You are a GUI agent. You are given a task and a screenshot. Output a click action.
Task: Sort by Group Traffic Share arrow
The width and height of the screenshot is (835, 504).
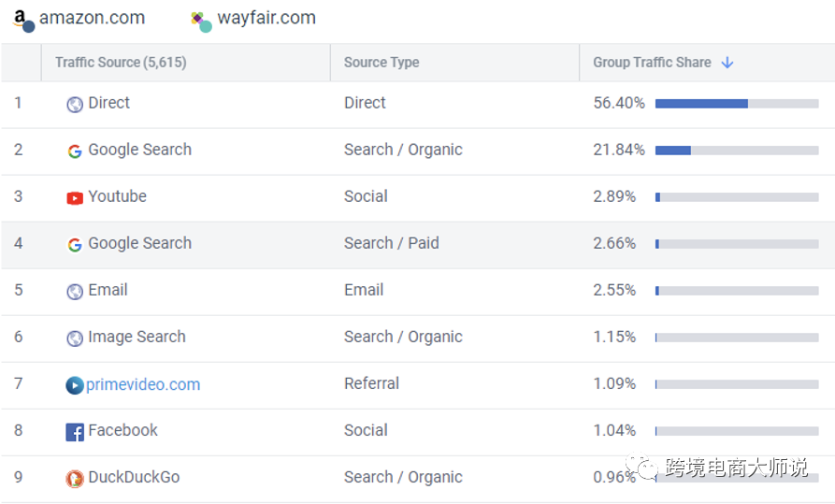(x=727, y=63)
